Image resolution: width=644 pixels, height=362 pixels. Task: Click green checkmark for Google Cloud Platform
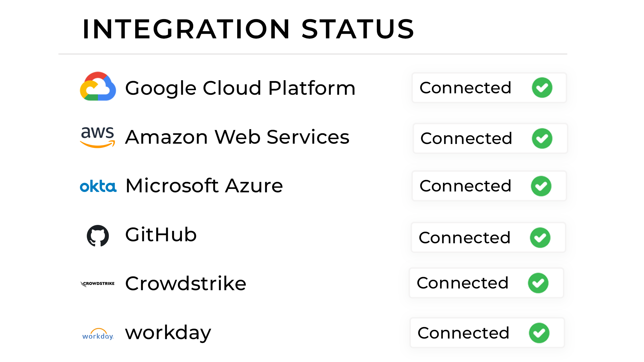542,88
